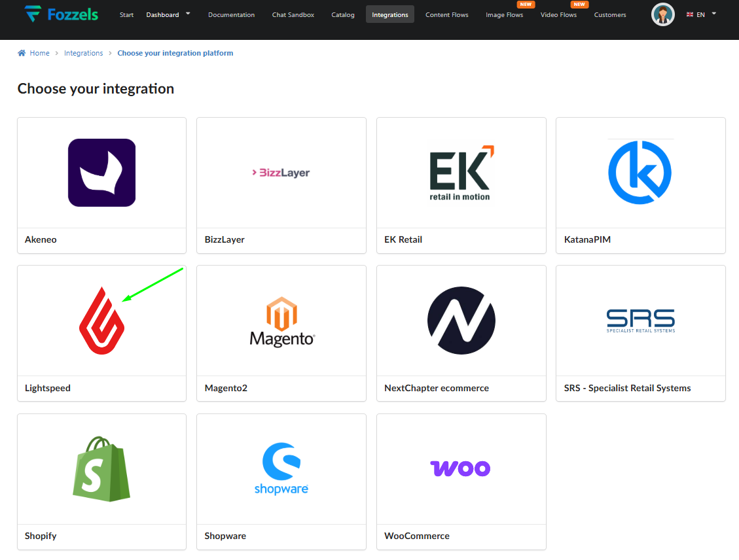
Task: Click the Shopware card label
Action: pos(225,536)
